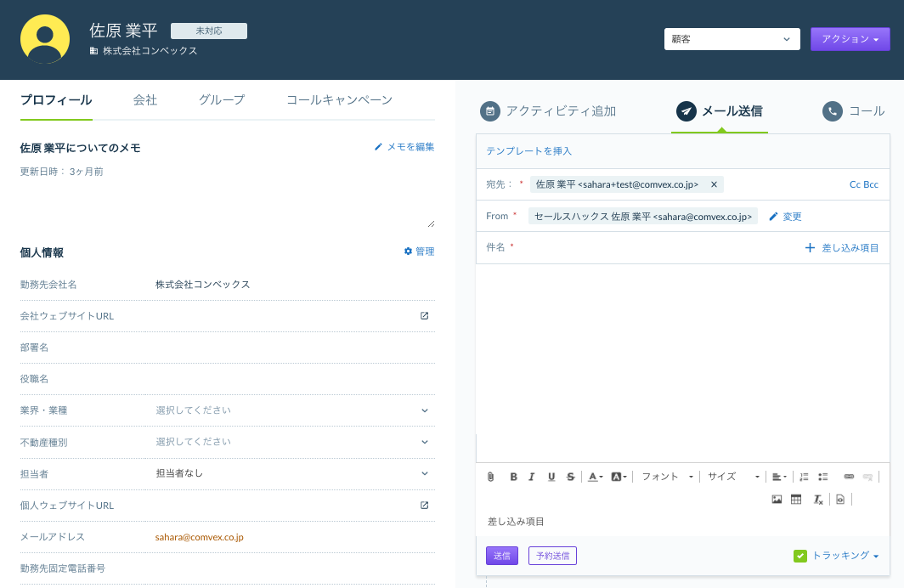Switch to the コールキャンペーン tab
This screenshot has width=904, height=588.
click(x=339, y=100)
